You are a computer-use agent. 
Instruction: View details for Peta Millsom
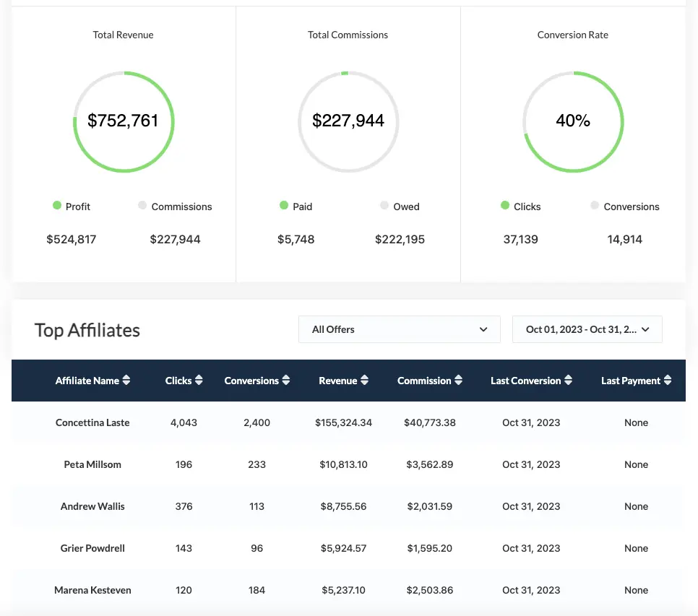tap(92, 464)
